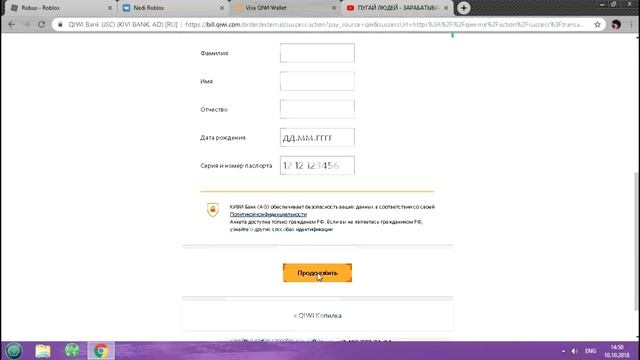Open the volume control in tray

pyautogui.click(x=574, y=351)
